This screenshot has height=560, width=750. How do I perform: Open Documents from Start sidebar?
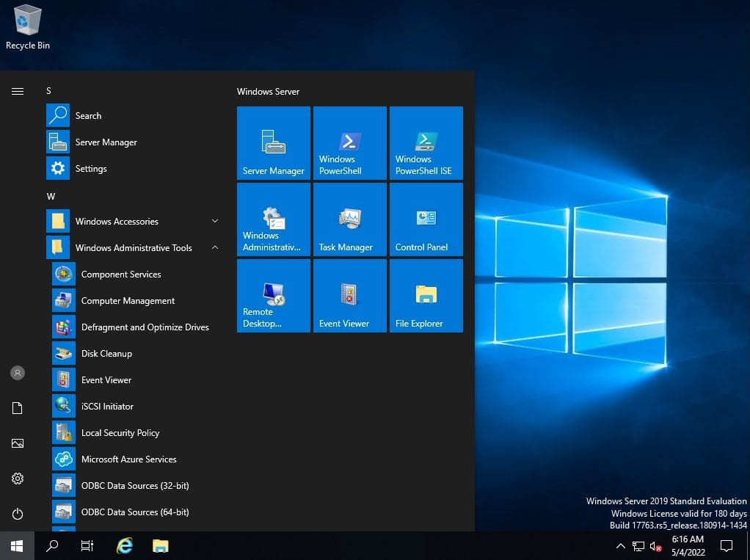[17, 408]
